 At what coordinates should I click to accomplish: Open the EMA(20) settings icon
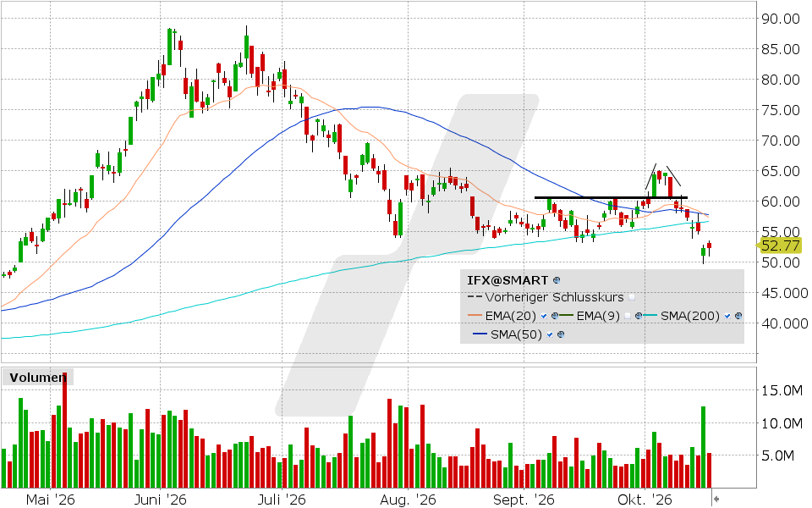pos(555,316)
